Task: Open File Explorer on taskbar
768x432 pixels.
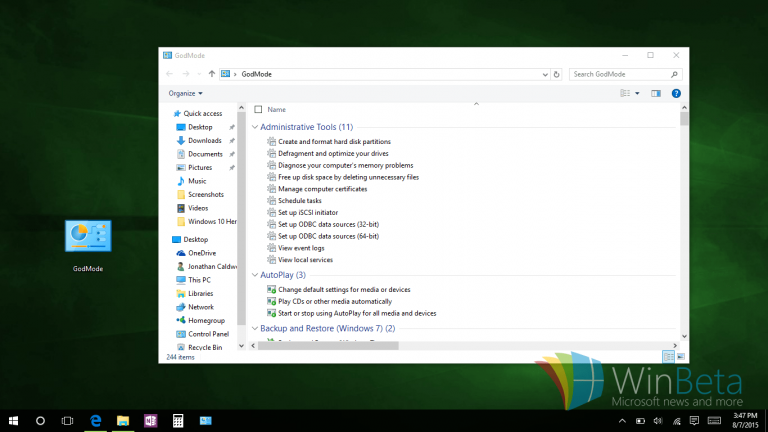Action: 123,421
